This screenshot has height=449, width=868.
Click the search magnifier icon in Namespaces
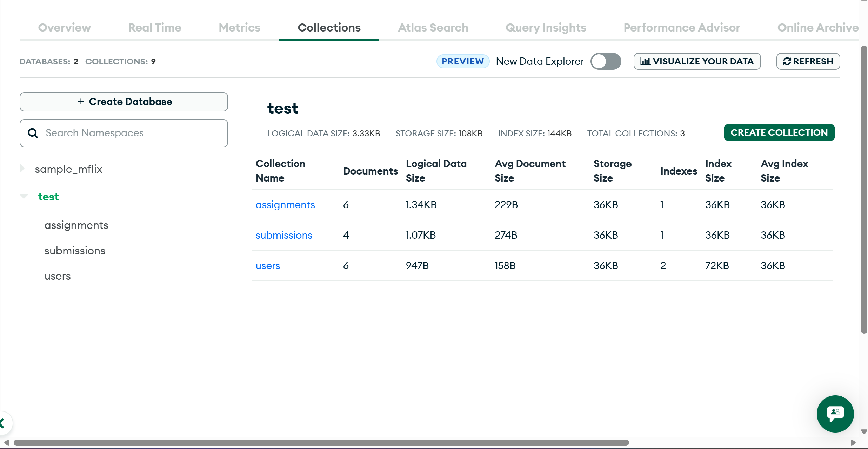(33, 133)
